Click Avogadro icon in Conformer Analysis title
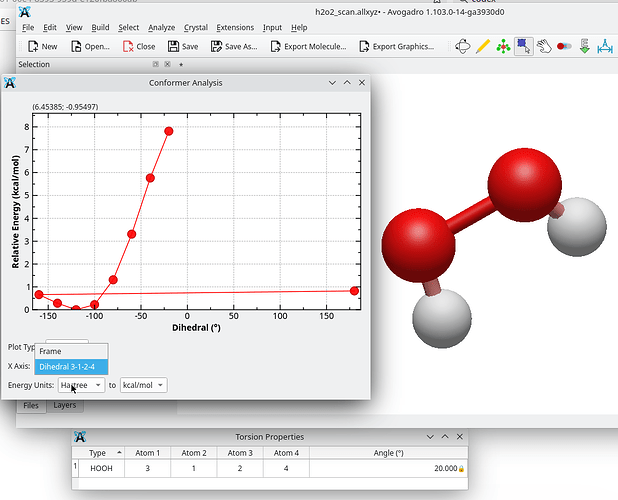Screen dimensions: 618x500 (x=10, y=83)
